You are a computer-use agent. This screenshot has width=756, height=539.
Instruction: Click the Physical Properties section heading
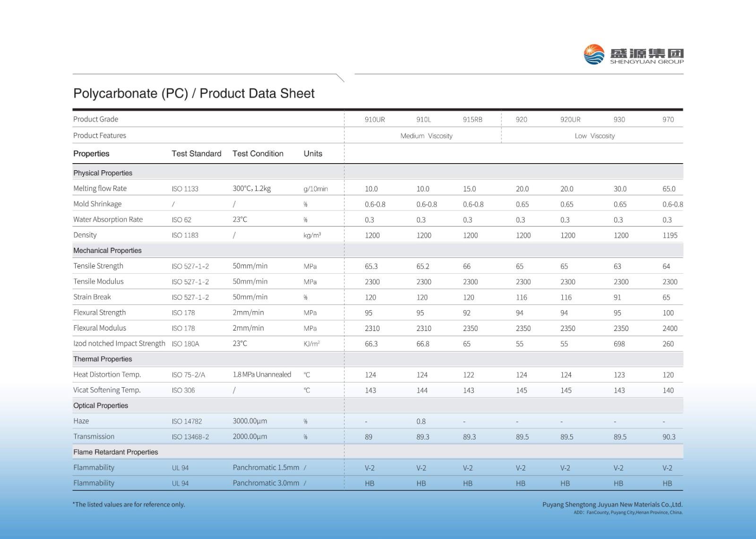(103, 173)
